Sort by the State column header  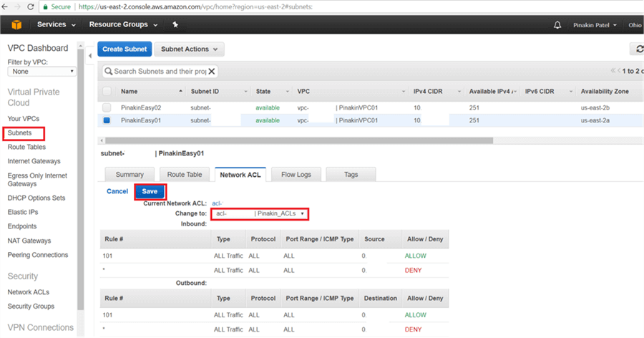272,91
